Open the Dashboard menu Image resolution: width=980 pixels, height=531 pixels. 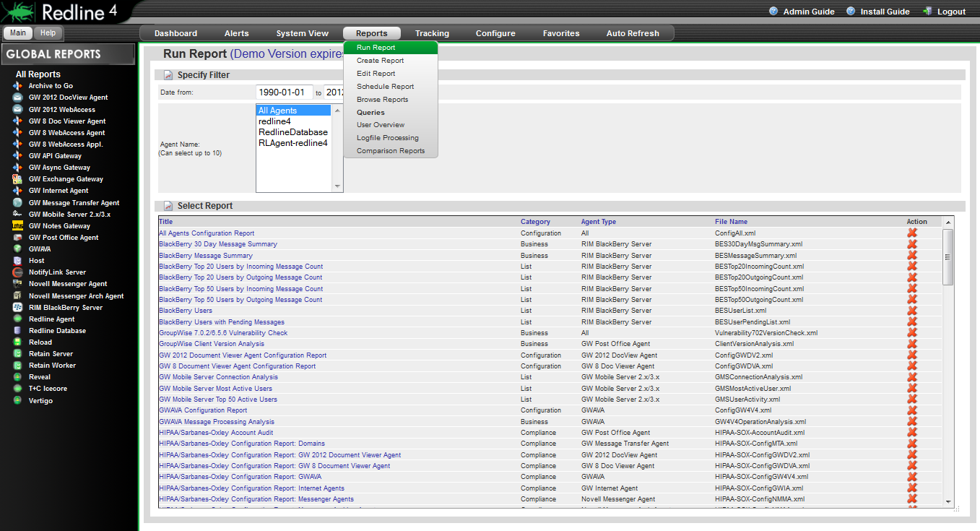click(175, 33)
